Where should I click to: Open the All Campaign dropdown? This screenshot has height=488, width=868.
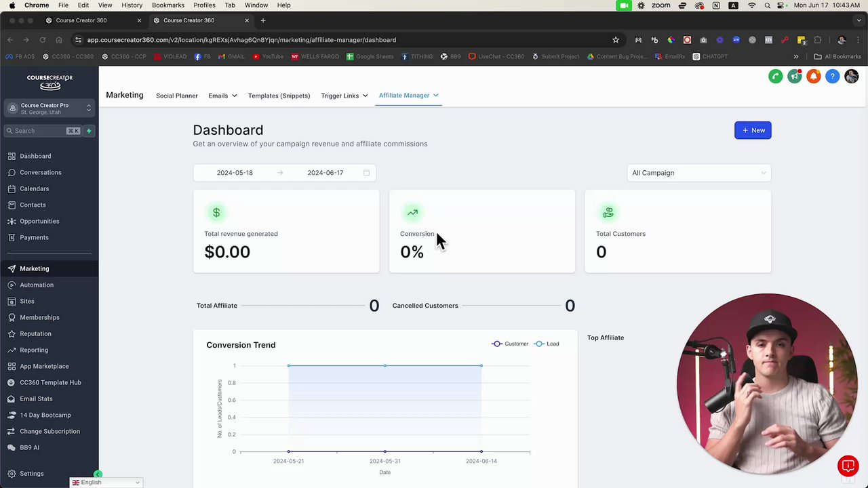coord(698,173)
